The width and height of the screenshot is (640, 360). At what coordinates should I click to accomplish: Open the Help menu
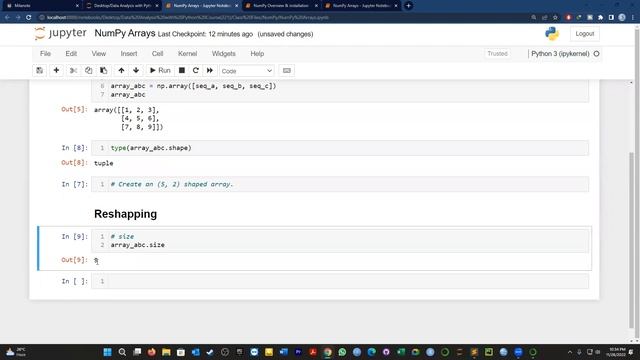pos(257,54)
